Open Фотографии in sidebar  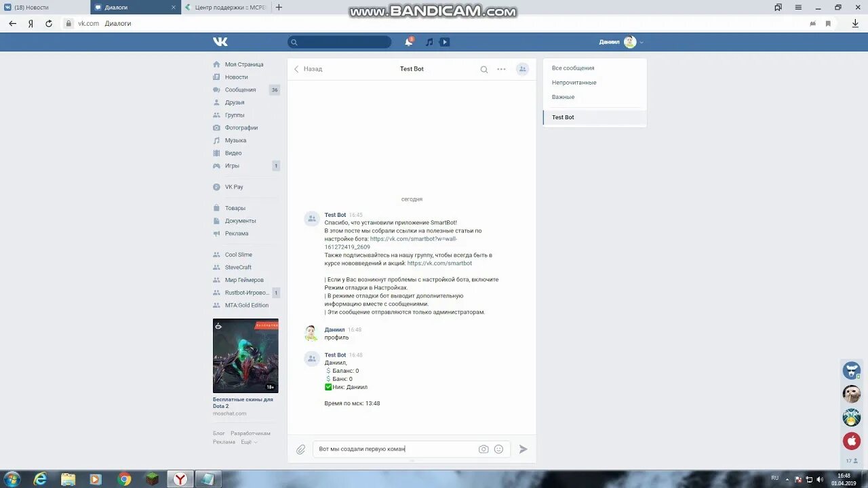[x=241, y=128]
